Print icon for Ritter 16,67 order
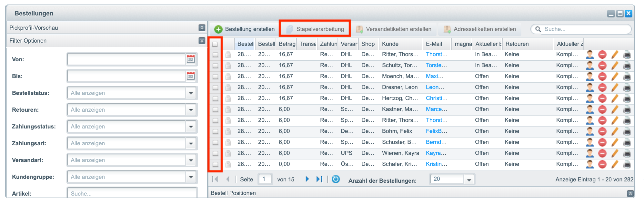644x204 pixels. click(x=627, y=55)
